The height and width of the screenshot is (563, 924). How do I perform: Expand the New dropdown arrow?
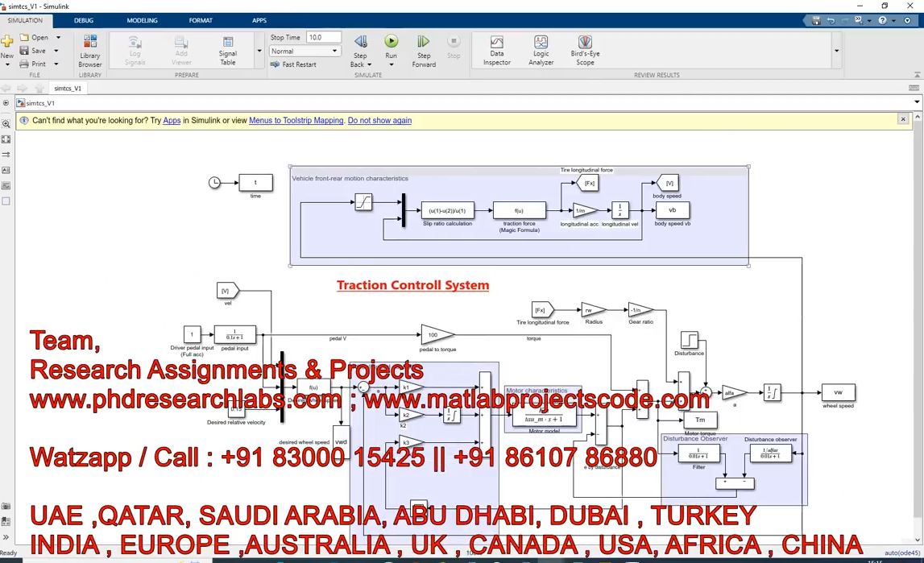6,64
